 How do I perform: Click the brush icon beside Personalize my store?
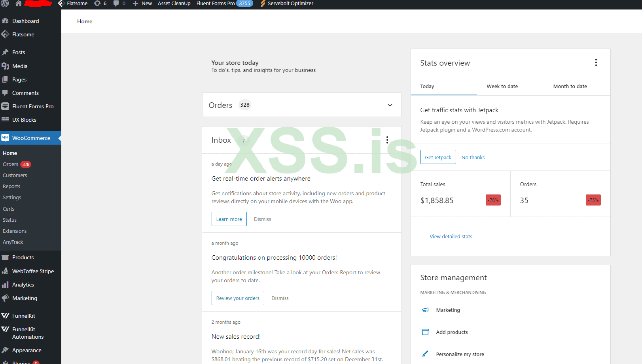point(425,354)
